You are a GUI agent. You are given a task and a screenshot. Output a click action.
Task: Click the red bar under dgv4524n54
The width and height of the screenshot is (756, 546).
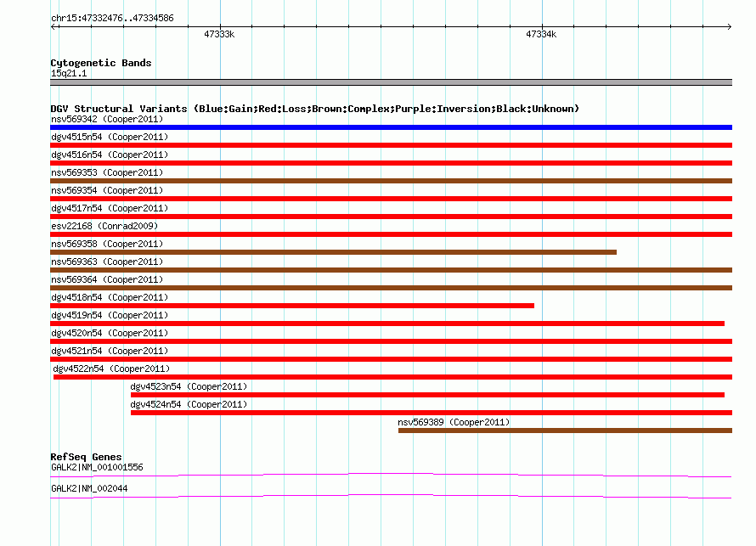point(431,413)
